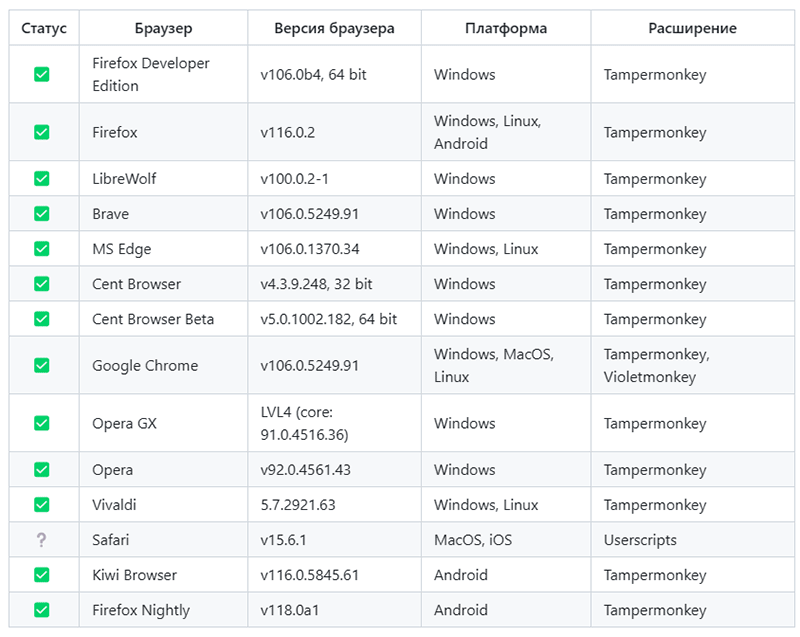The image size is (800, 637).
Task: Click the green checkmark for Firefox Nightly
Action: [x=41, y=610]
